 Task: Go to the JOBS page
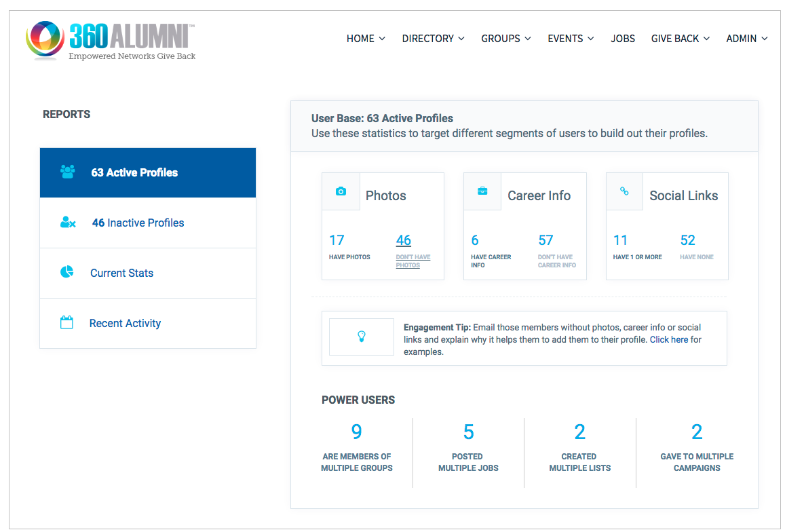tap(623, 39)
